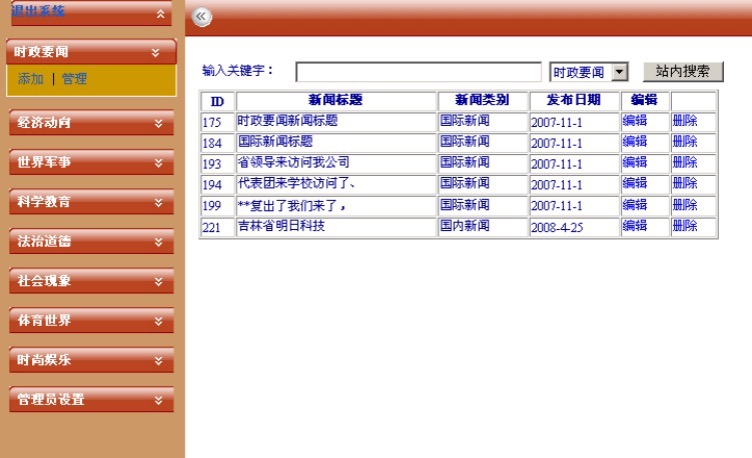Viewport: 752px width, 458px height.
Task: Expand the 体育世界 menu chevron
Action: pyautogui.click(x=158, y=321)
